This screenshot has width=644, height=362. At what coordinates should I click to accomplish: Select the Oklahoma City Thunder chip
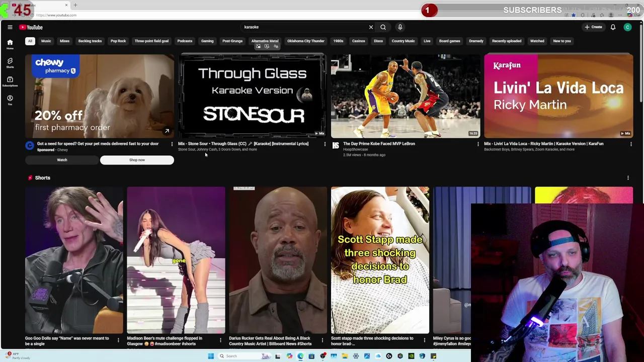coord(306,41)
